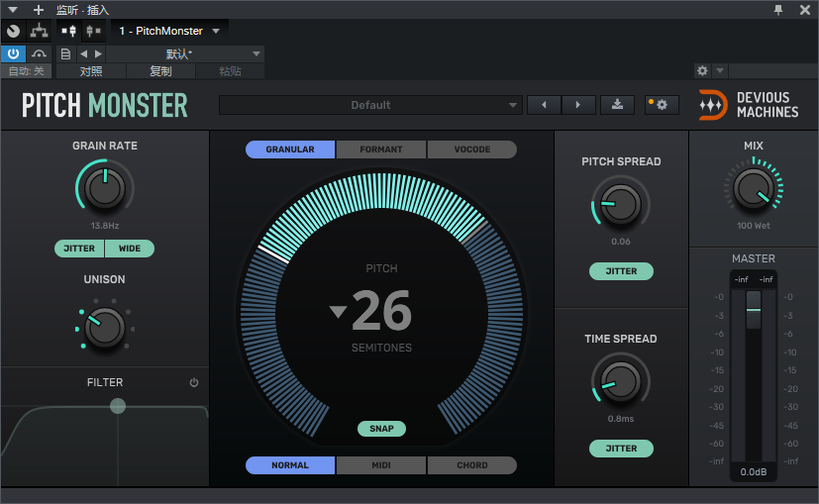Click the 0.0dB master value field
819x504 pixels.
pos(754,472)
